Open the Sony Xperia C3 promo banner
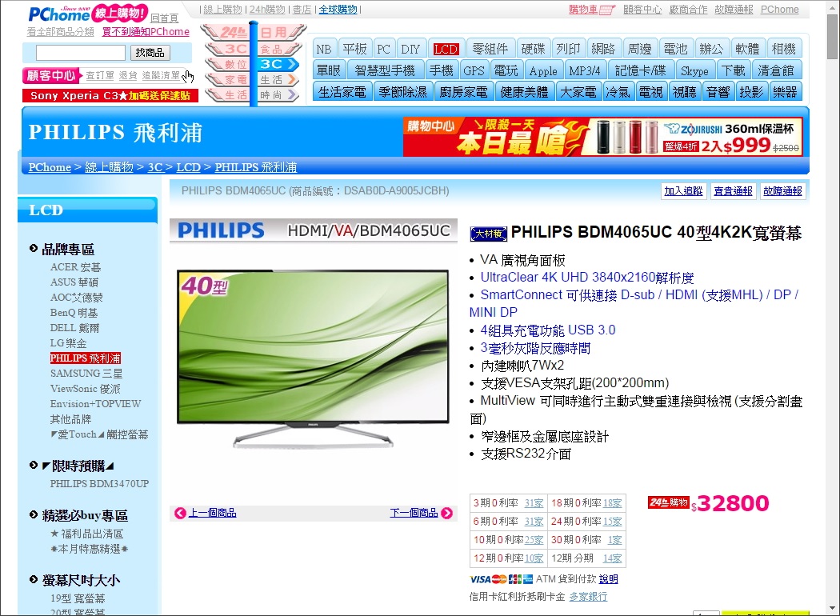This screenshot has width=840, height=616. tap(110, 96)
